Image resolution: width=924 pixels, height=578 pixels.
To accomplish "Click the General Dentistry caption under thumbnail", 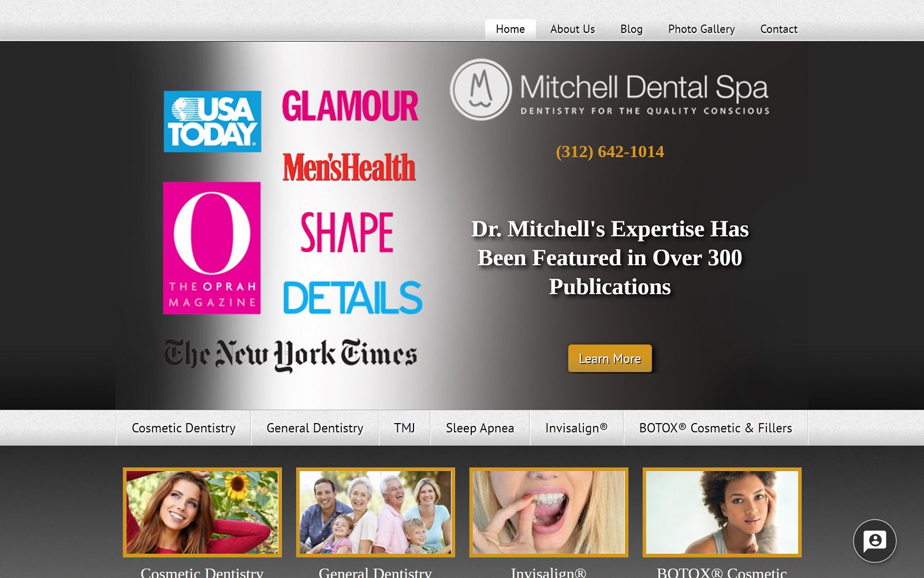I will [x=375, y=572].
